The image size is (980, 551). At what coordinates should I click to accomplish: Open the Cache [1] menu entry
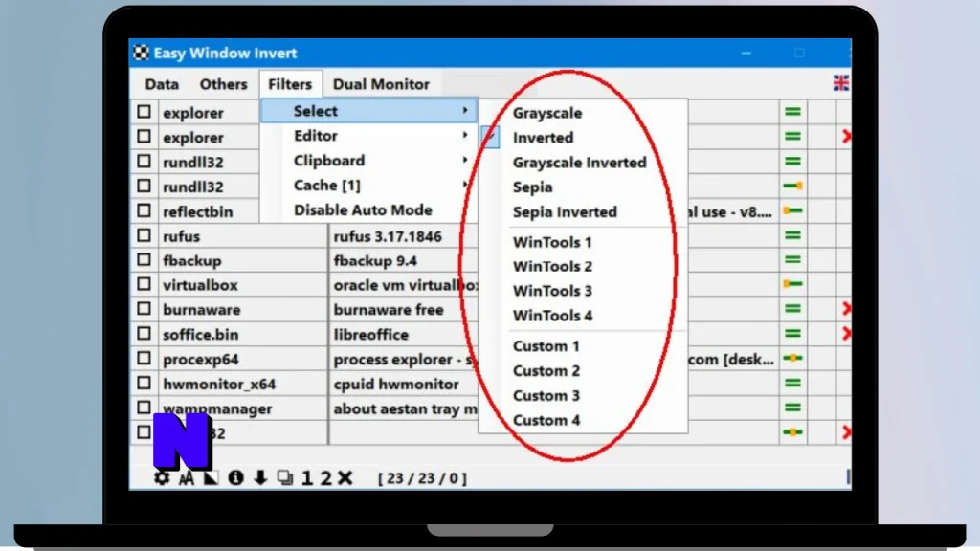[x=369, y=185]
